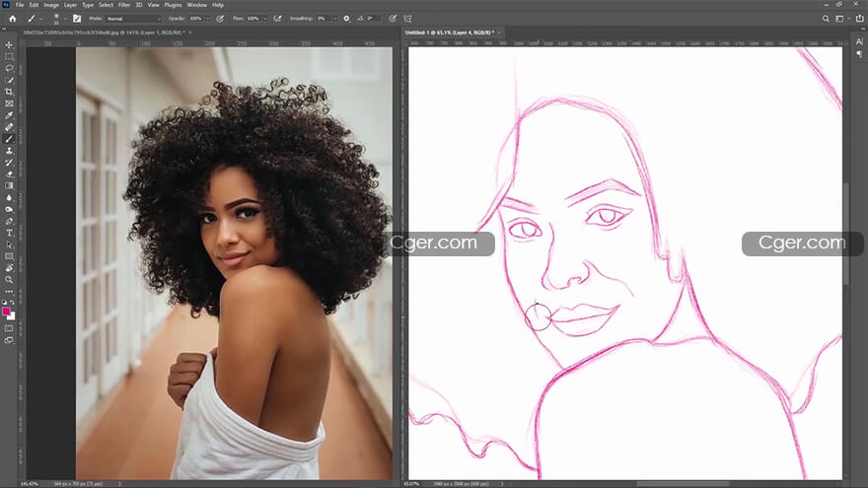Change the screen mode
The image size is (868, 488).
point(9,340)
